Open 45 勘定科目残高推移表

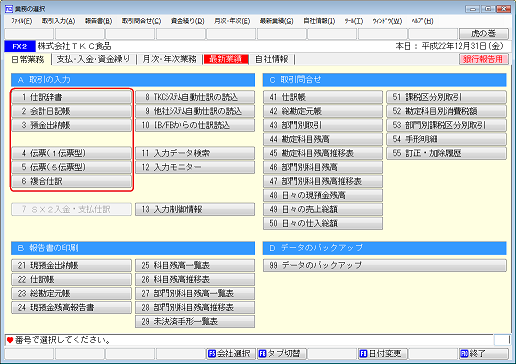323,153
